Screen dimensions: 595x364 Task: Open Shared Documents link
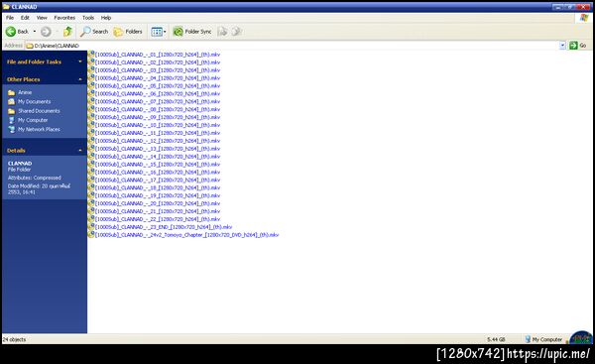tap(39, 111)
